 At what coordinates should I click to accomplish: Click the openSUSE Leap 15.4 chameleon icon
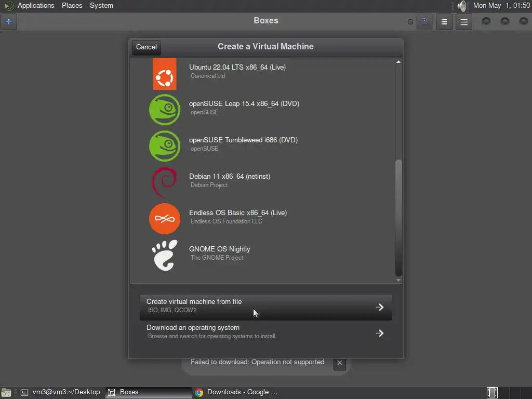tap(165, 110)
